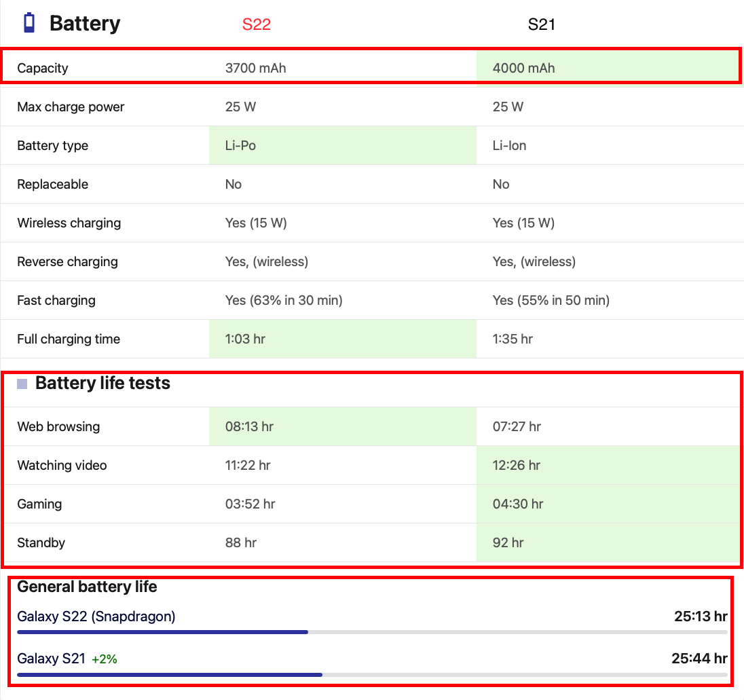Click the Gaming row label
The height and width of the screenshot is (700, 744).
(x=39, y=504)
